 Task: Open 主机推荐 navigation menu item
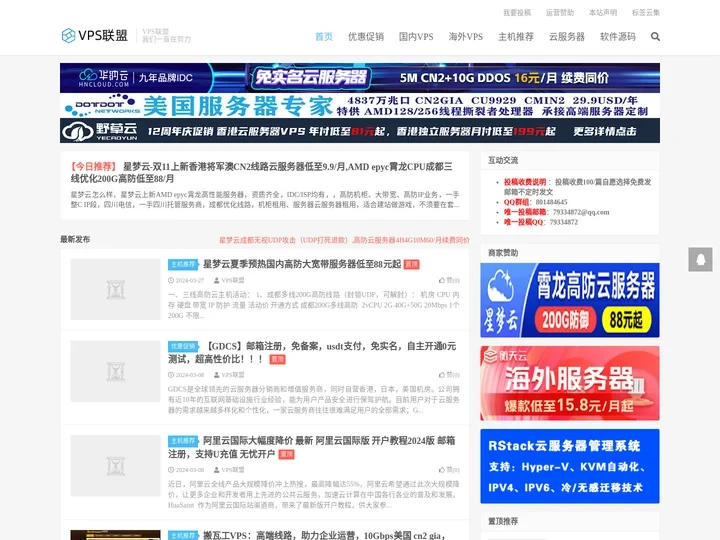coord(516,37)
